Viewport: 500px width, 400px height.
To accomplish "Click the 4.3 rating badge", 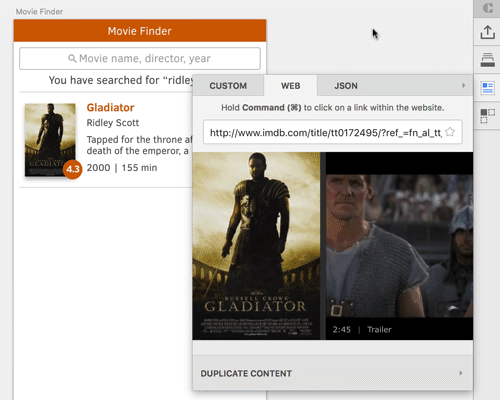I will tap(73, 169).
